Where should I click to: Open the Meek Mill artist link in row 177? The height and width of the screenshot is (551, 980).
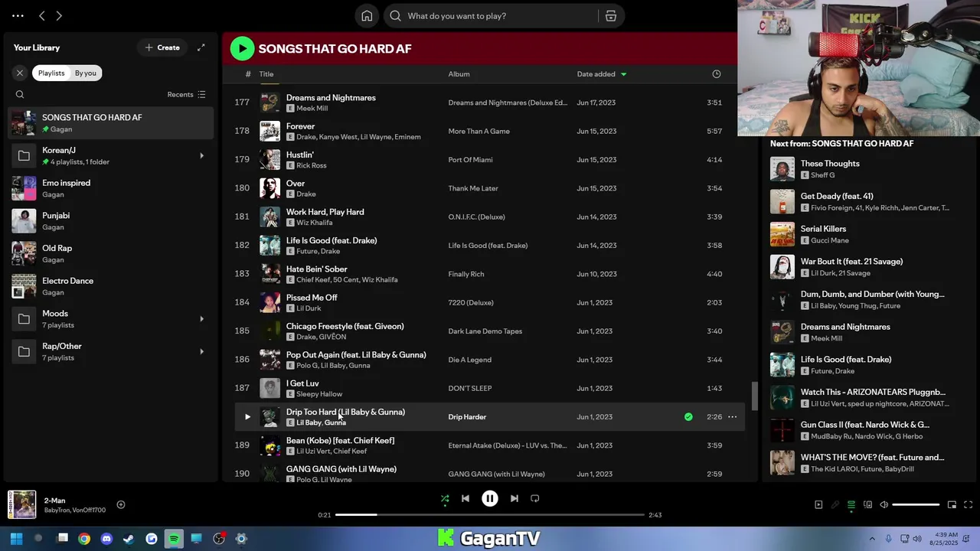312,109
